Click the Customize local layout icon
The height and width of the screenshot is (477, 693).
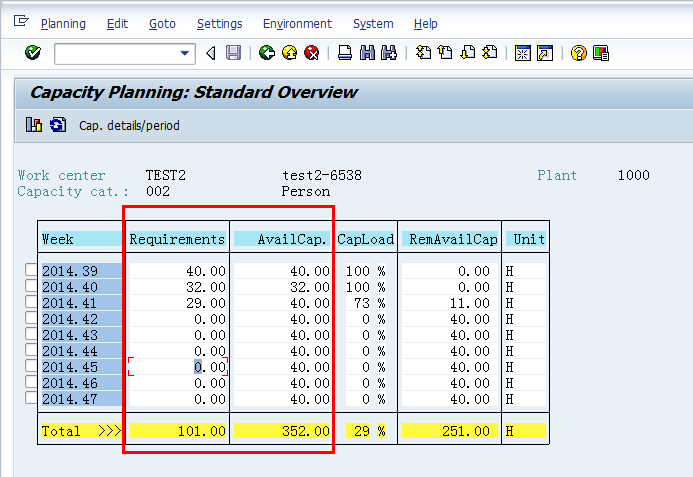[x=601, y=53]
